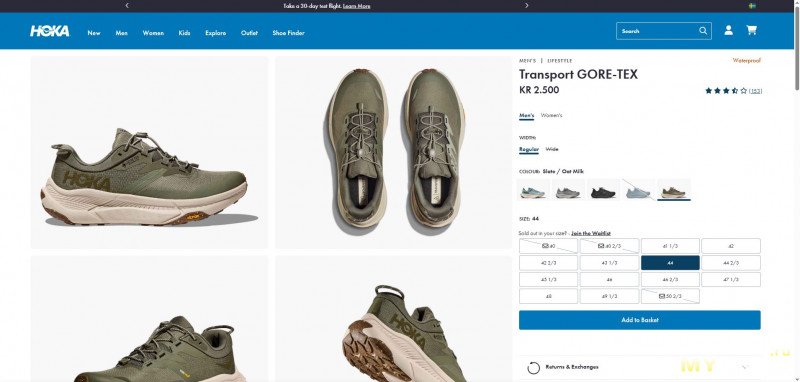Open the shopping cart icon

[751, 31]
